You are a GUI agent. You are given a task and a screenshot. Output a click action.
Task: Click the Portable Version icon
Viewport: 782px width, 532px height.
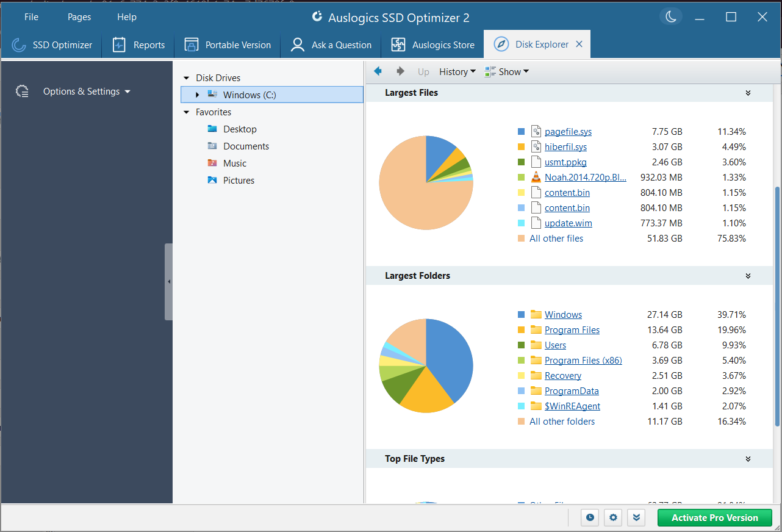pos(191,44)
